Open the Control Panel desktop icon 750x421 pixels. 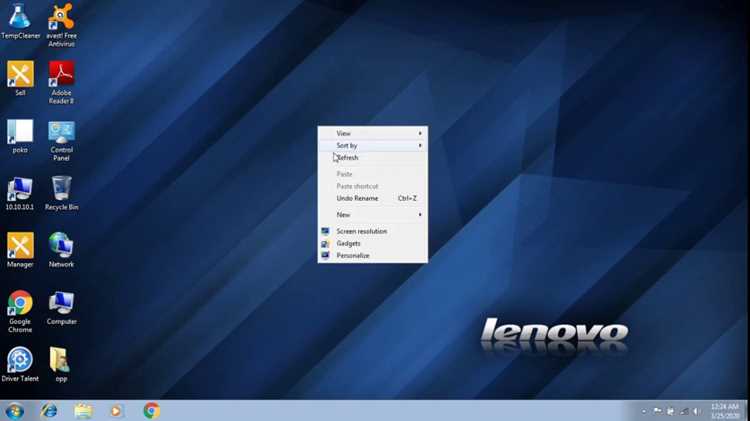pyautogui.click(x=61, y=140)
